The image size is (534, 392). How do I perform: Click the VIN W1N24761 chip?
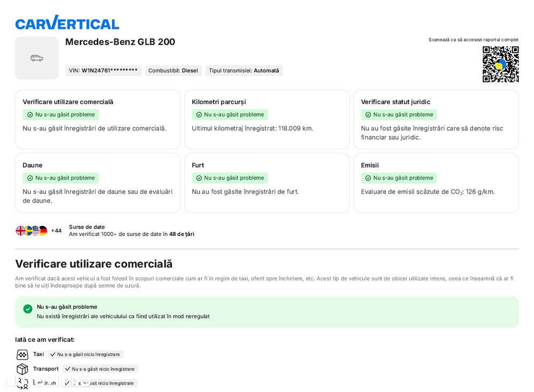[x=103, y=70]
